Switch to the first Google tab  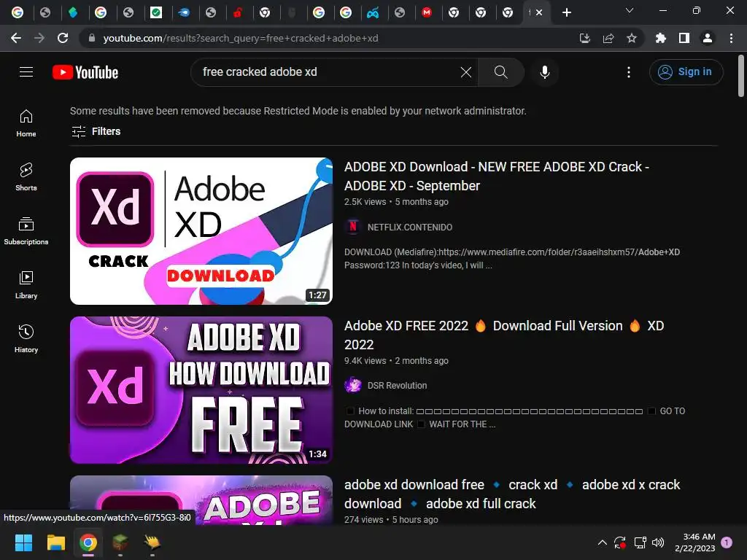(18, 12)
